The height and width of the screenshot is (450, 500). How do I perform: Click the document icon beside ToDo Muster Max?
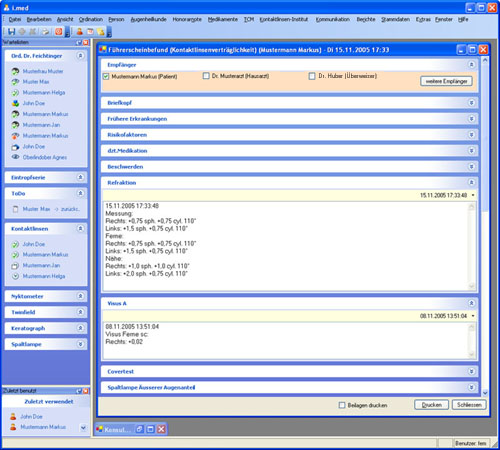[15, 209]
